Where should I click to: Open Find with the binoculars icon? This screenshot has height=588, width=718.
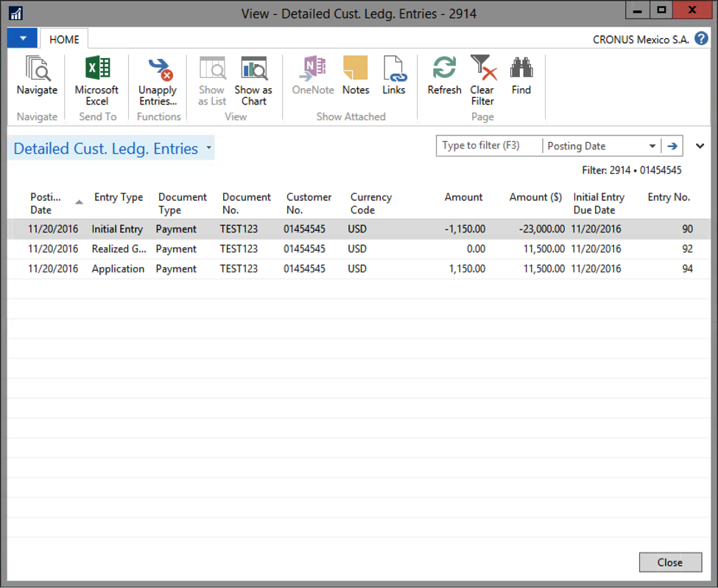(x=521, y=76)
